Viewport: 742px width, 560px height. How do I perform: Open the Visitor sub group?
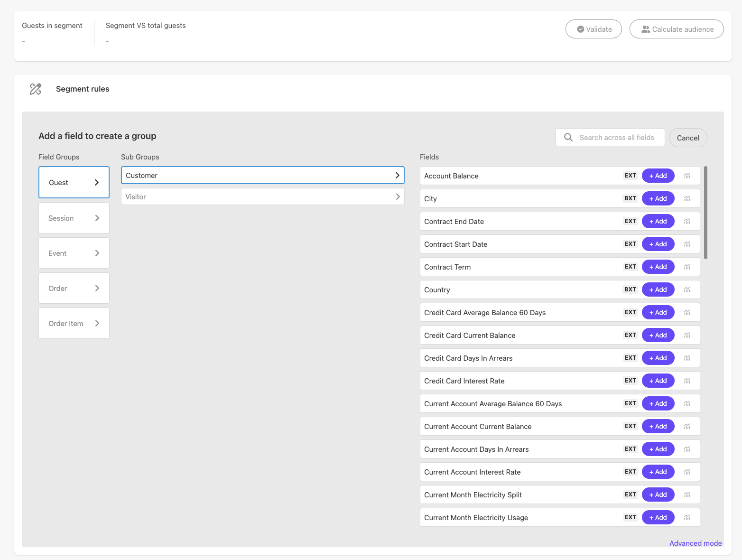coord(262,197)
